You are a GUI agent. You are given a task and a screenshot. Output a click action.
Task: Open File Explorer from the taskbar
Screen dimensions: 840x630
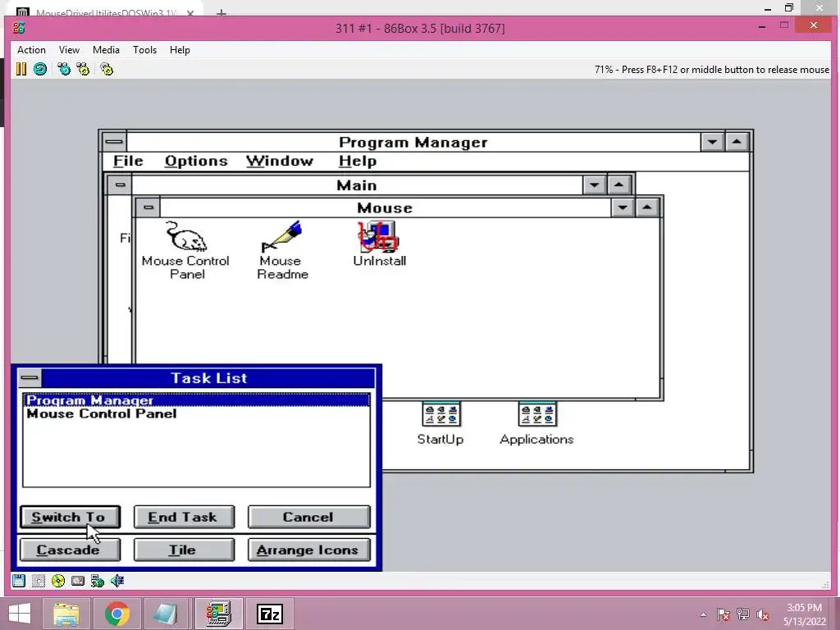(x=66, y=614)
